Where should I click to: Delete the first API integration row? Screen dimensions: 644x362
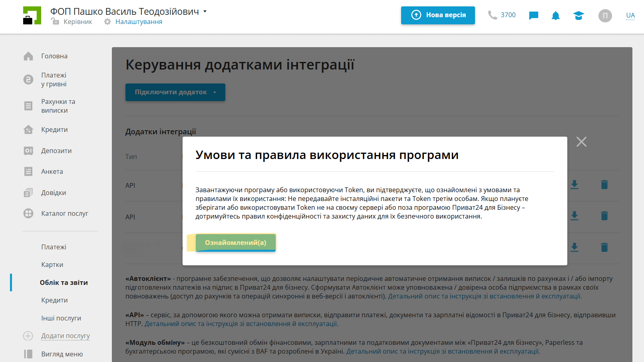coord(604,185)
